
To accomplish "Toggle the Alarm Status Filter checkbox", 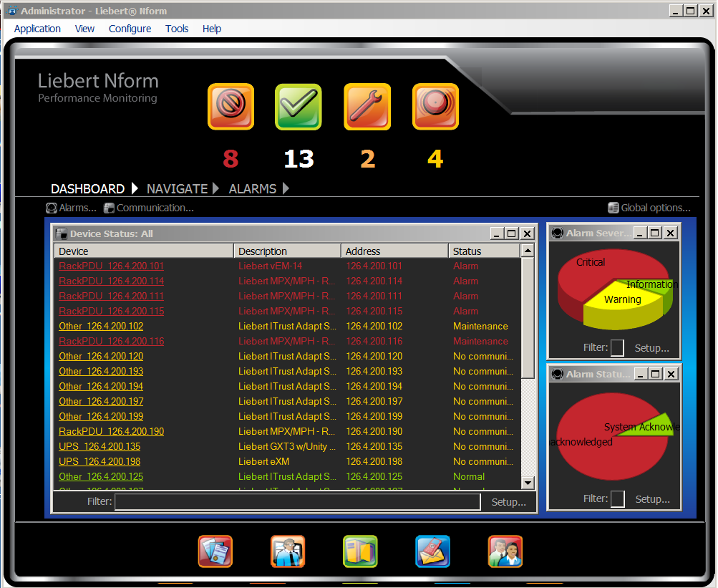I will click(x=617, y=499).
